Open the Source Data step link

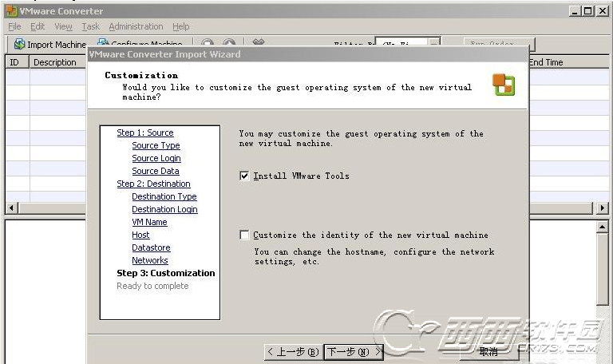155,171
